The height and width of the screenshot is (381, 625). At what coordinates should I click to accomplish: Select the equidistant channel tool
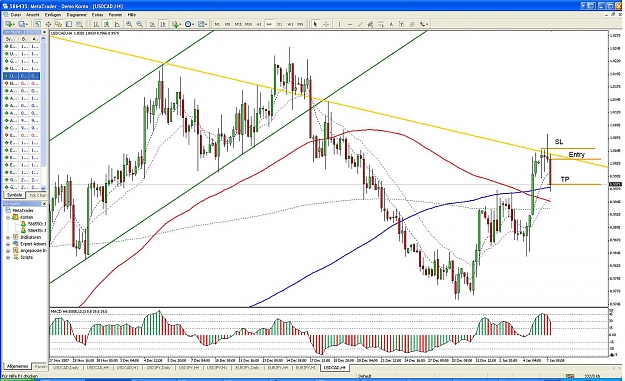coord(370,24)
